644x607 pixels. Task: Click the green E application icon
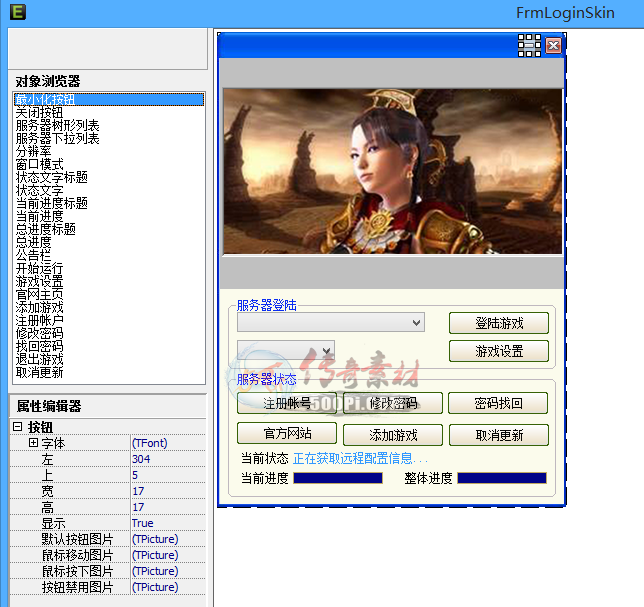point(18,11)
